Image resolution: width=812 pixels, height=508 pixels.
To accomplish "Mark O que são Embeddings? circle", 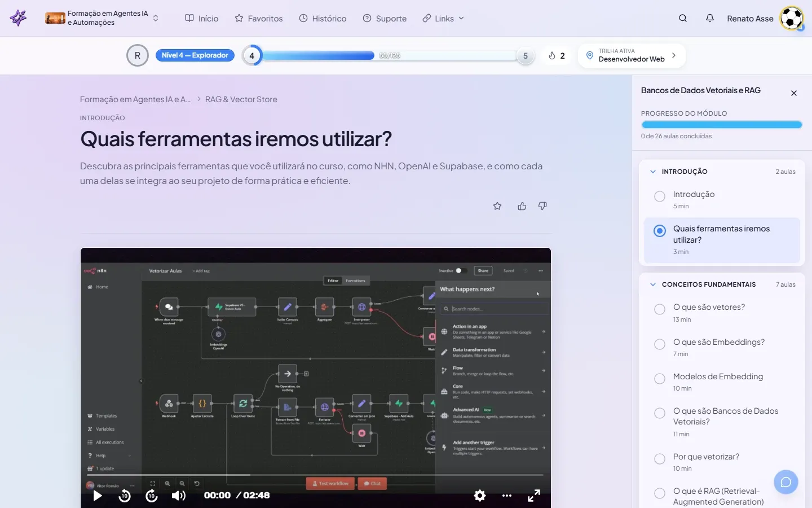I will tap(660, 344).
